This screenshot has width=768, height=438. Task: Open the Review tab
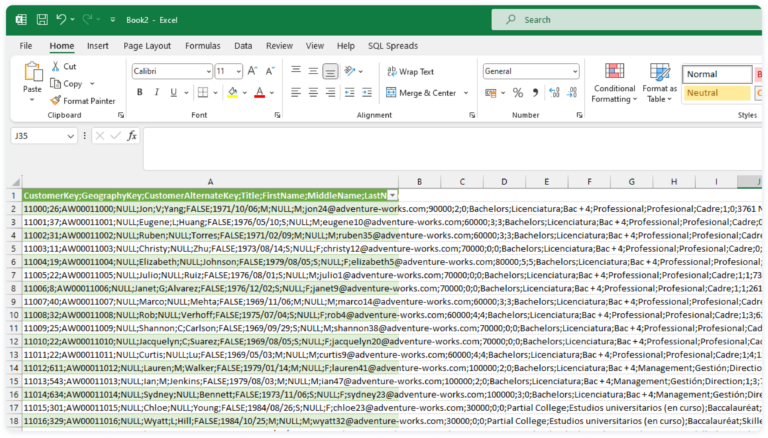[x=279, y=46]
